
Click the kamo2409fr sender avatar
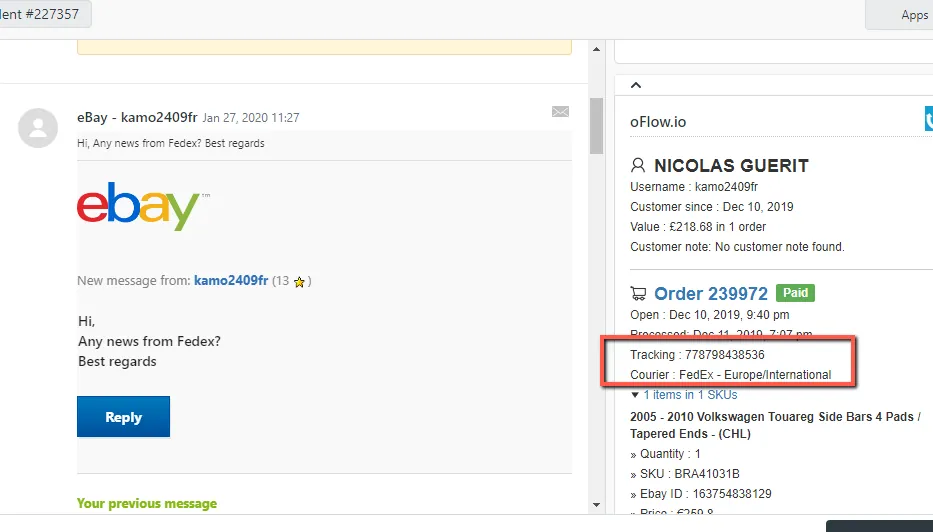tap(38, 128)
